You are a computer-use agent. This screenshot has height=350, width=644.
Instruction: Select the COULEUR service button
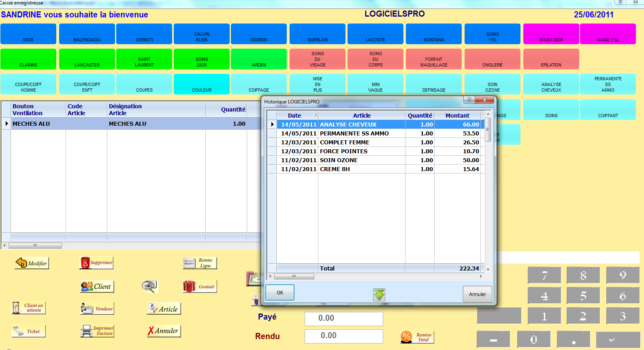coord(202,84)
